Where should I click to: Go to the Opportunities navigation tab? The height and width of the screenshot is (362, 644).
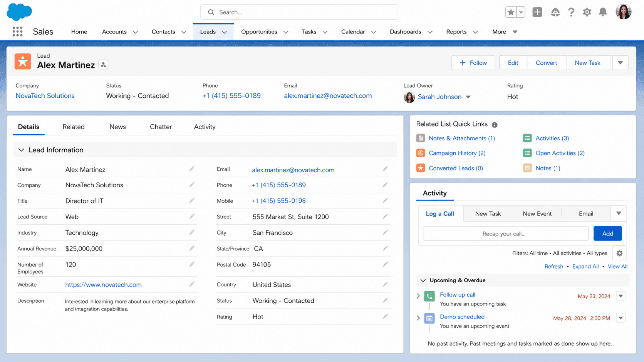(259, 32)
